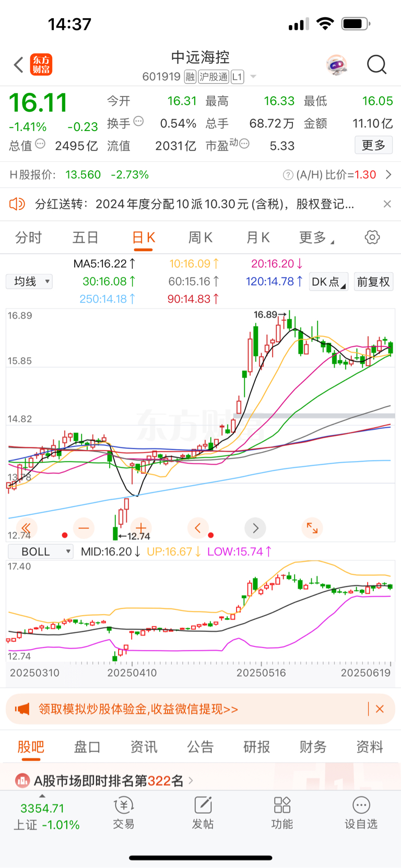Tap the 12.74 low price marker
Viewport: 401px width, 868px height.
(x=135, y=536)
